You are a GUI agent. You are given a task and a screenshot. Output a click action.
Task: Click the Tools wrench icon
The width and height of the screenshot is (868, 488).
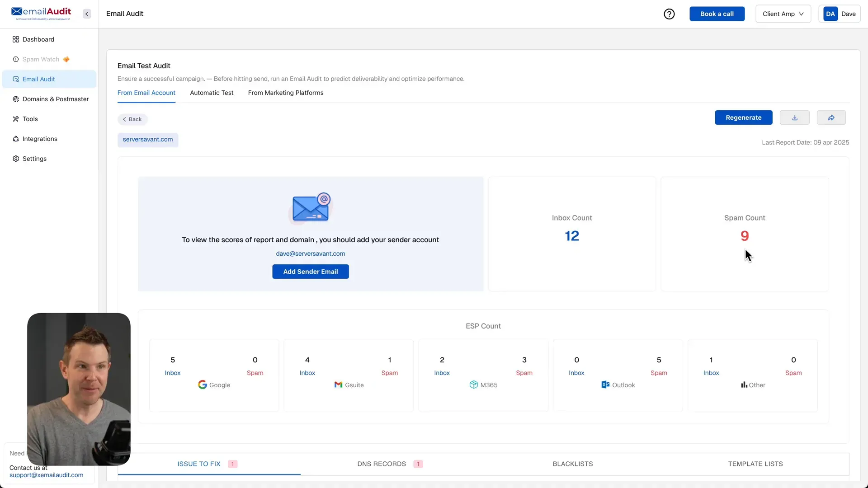(16, 119)
